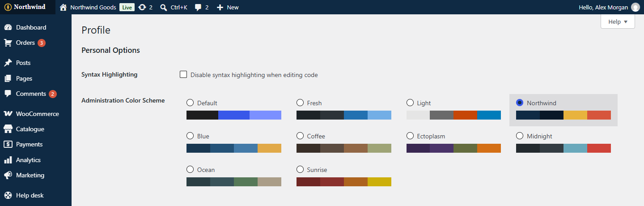This screenshot has height=206, width=644.
Task: Select the Light color scheme radio
Action: click(410, 103)
